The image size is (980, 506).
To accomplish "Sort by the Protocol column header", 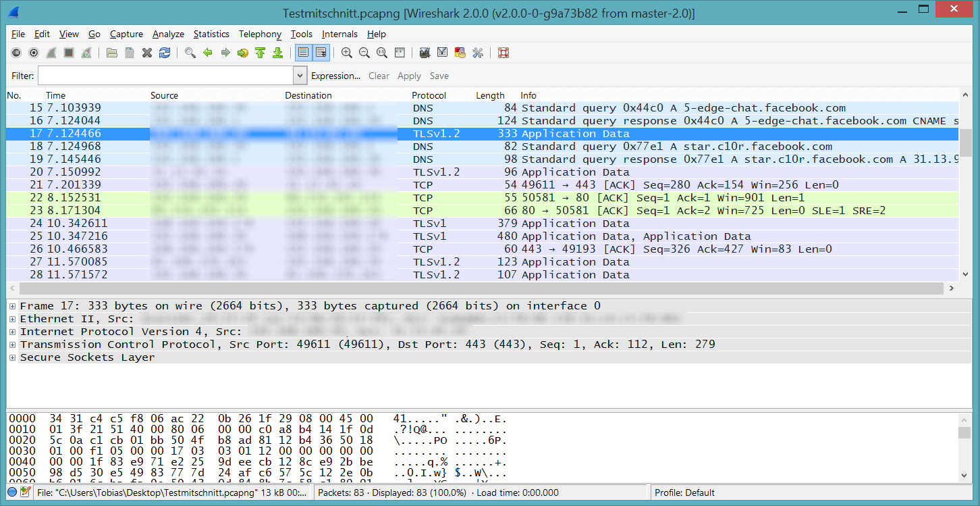I will pos(442,95).
